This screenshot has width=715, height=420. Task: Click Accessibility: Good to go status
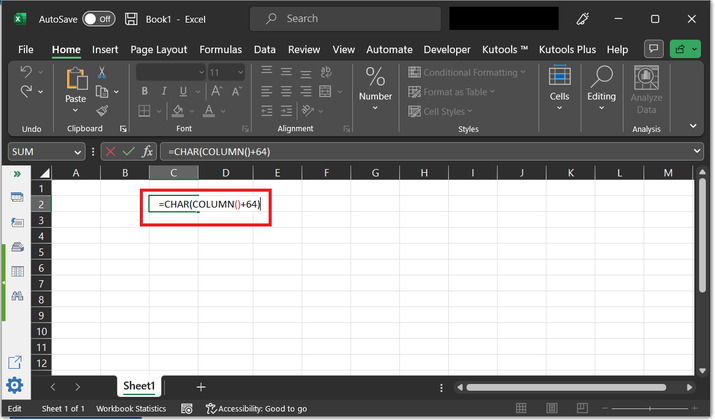[x=256, y=409]
